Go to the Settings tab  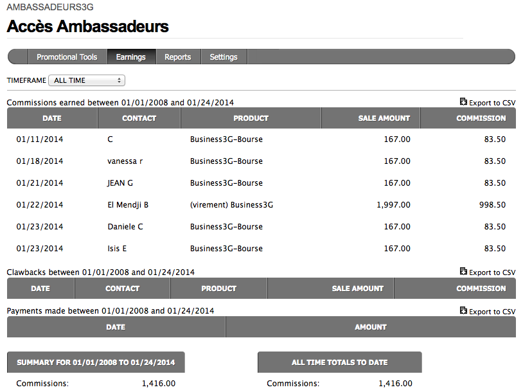(224, 57)
